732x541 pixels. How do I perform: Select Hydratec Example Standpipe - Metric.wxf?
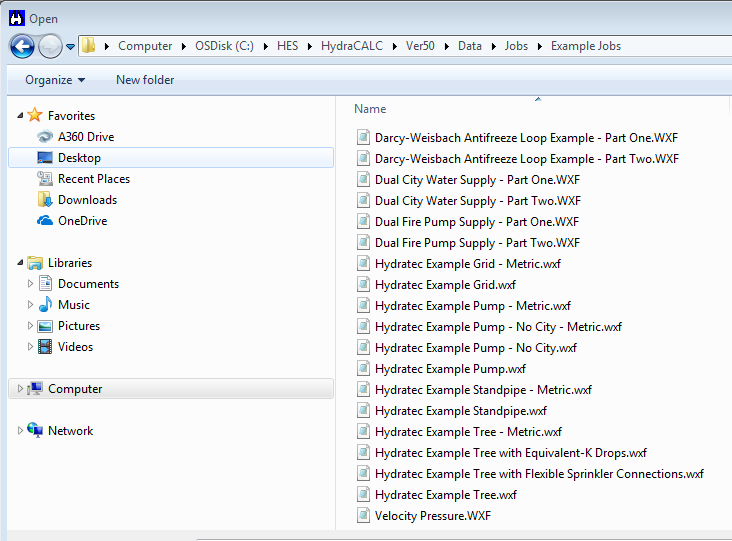coord(483,390)
